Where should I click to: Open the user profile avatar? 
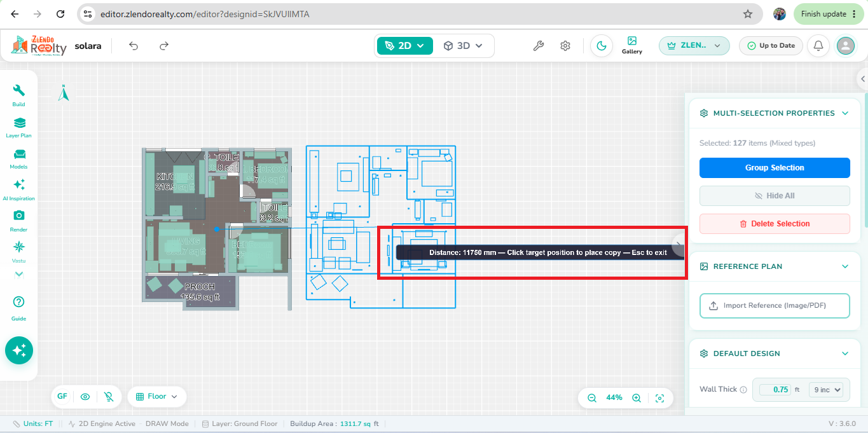pyautogui.click(x=845, y=46)
